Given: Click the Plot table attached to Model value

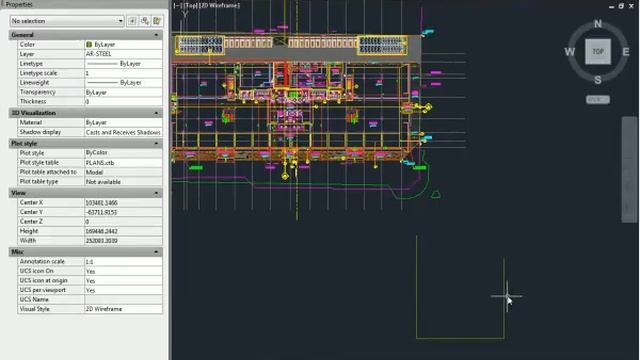Looking at the screenshot, I should point(123,172).
